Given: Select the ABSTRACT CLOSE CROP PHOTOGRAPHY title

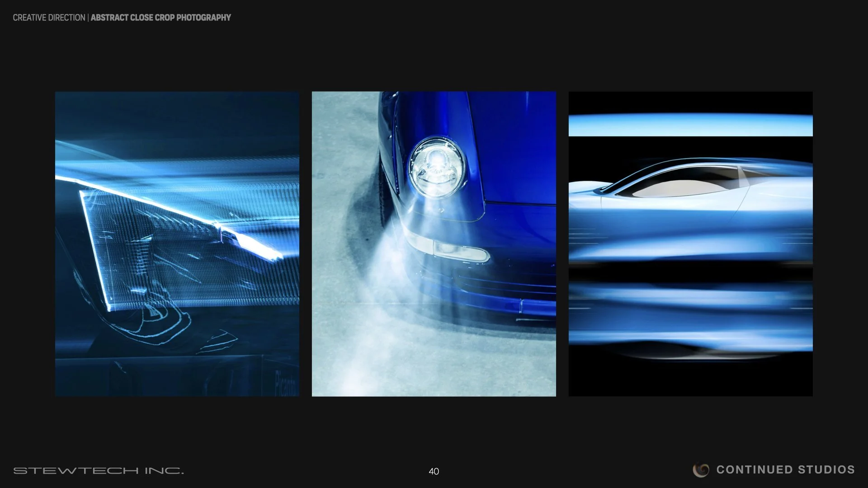Looking at the screenshot, I should pyautogui.click(x=161, y=18).
